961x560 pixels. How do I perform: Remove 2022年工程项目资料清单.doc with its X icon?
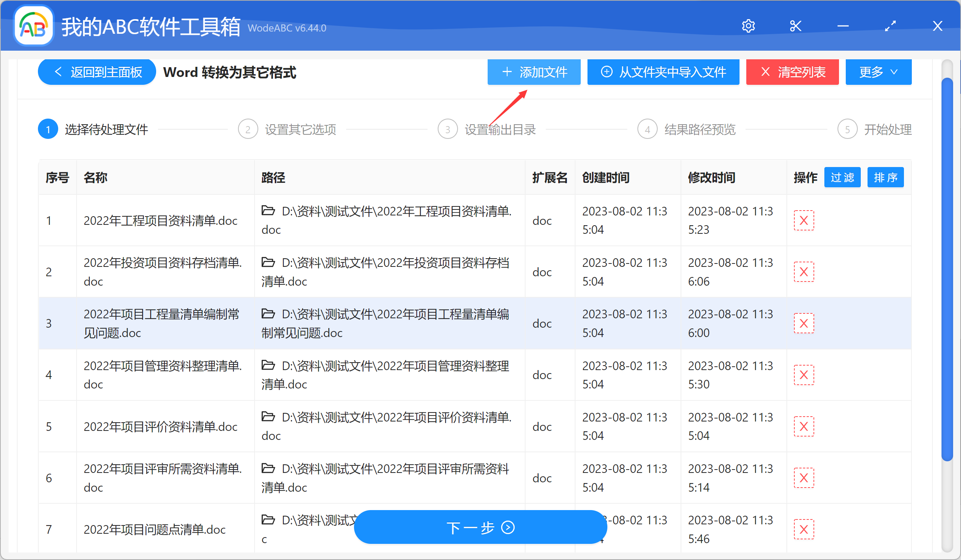click(x=803, y=220)
